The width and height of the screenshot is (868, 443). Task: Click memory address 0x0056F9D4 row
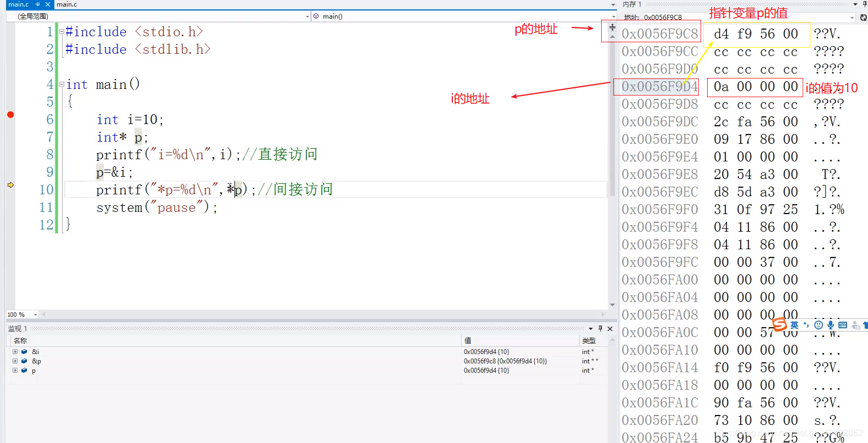point(660,87)
